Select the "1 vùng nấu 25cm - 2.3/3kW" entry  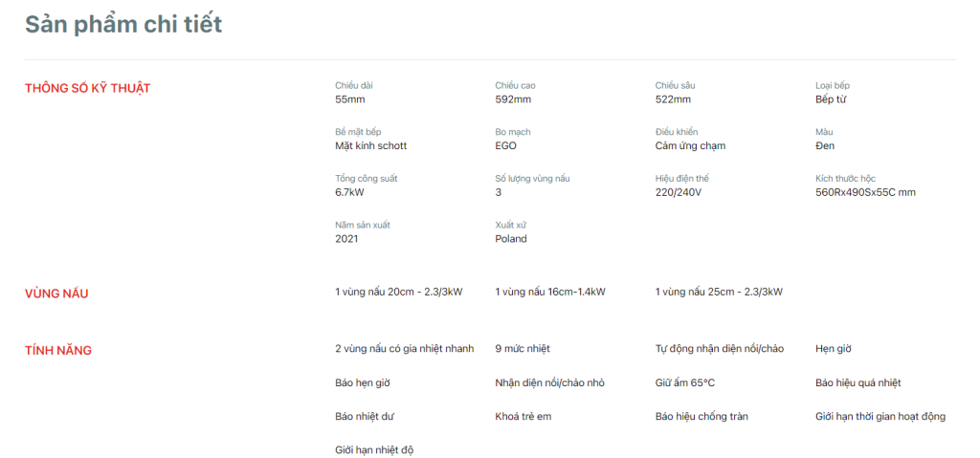click(x=719, y=292)
